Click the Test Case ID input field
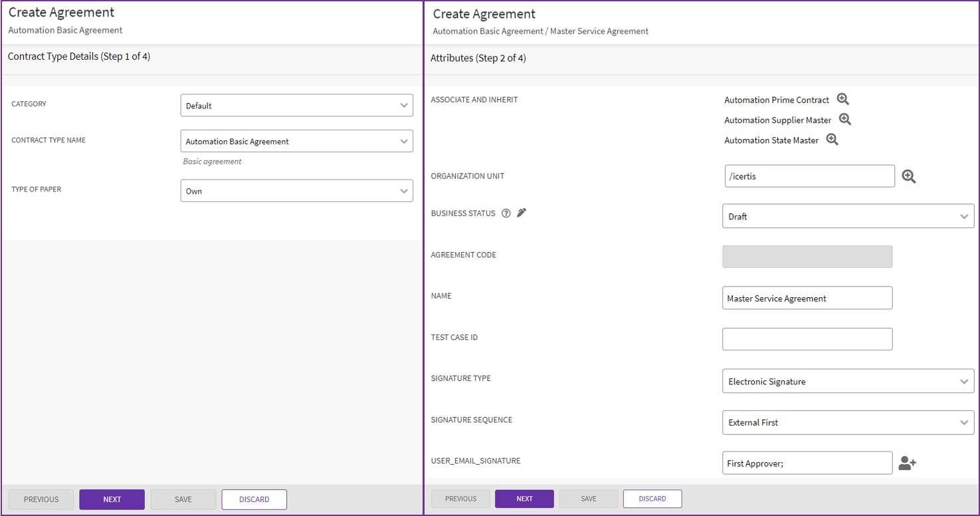980x516 pixels. coord(807,339)
